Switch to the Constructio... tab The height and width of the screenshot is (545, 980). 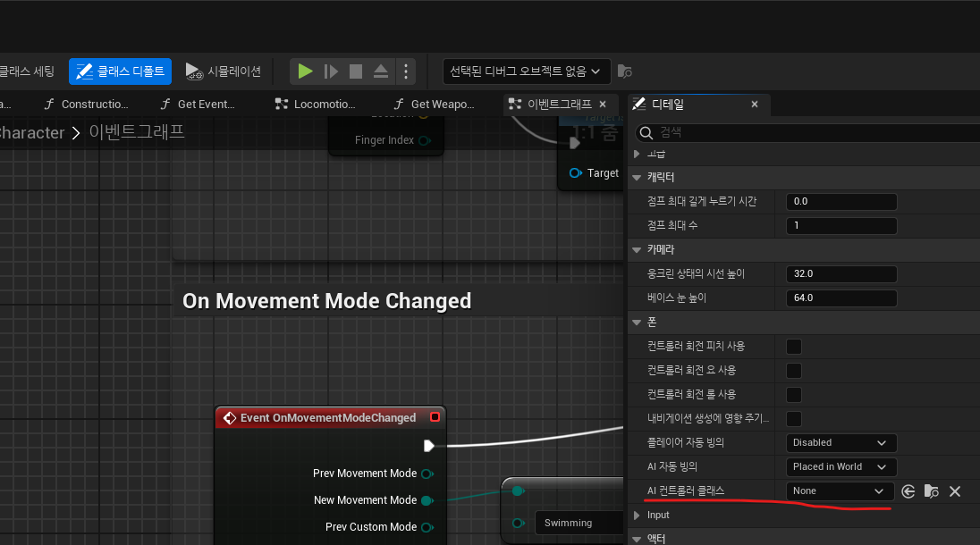point(86,105)
